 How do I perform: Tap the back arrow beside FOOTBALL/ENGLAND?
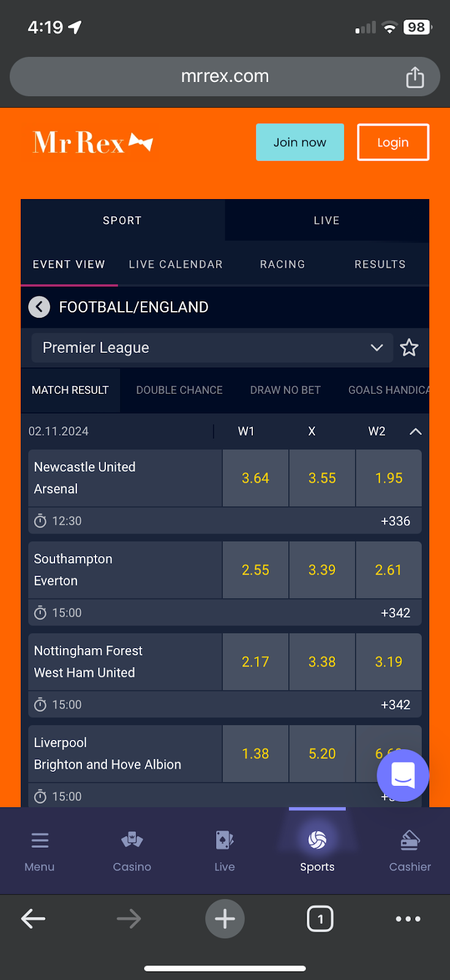[x=39, y=307]
